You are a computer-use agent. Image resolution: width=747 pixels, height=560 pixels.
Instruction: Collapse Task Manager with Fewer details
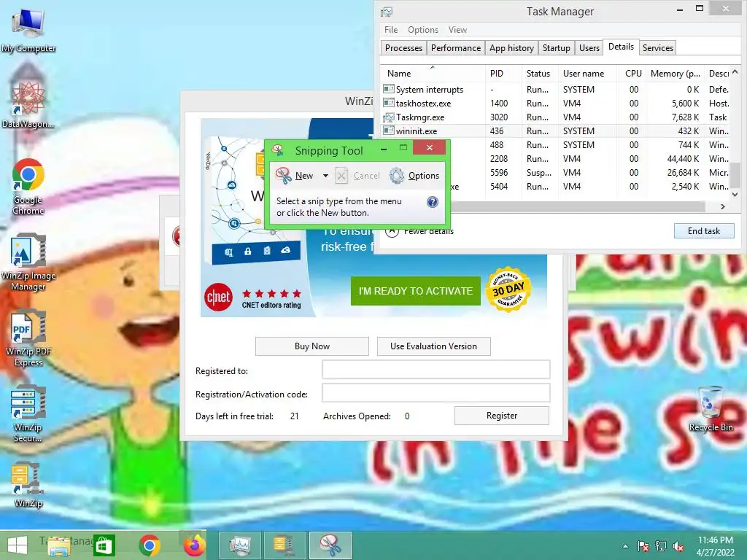point(421,231)
